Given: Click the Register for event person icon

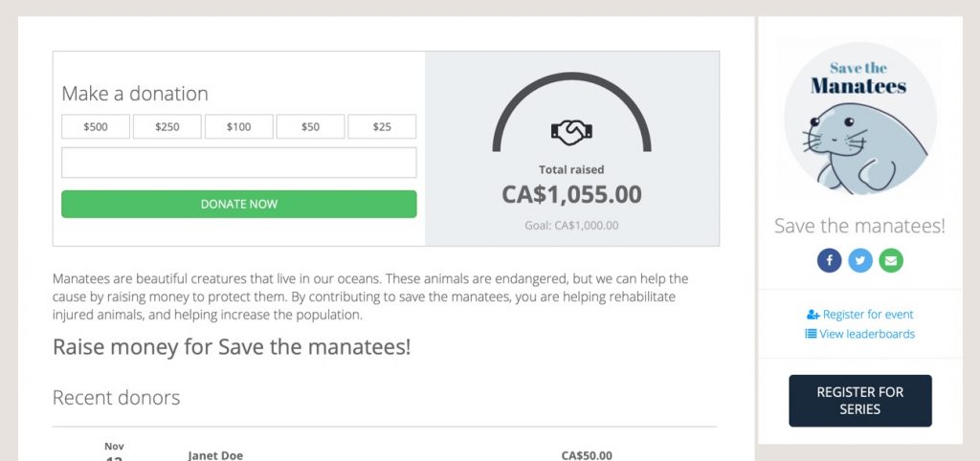Looking at the screenshot, I should (813, 315).
